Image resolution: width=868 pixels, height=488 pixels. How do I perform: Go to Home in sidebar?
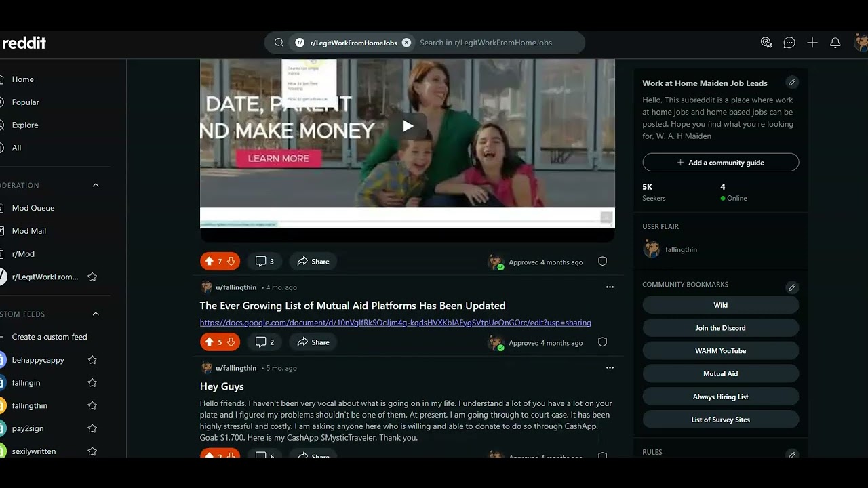pyautogui.click(x=22, y=79)
